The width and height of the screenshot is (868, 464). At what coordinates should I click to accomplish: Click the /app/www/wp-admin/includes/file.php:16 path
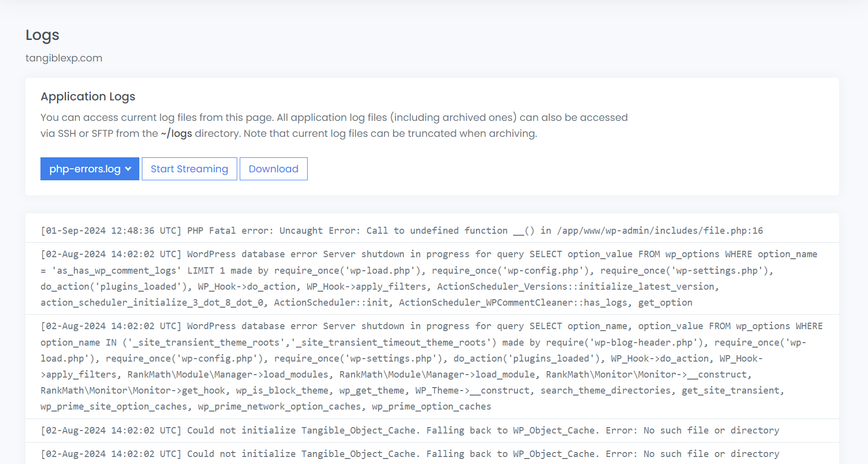pos(660,231)
